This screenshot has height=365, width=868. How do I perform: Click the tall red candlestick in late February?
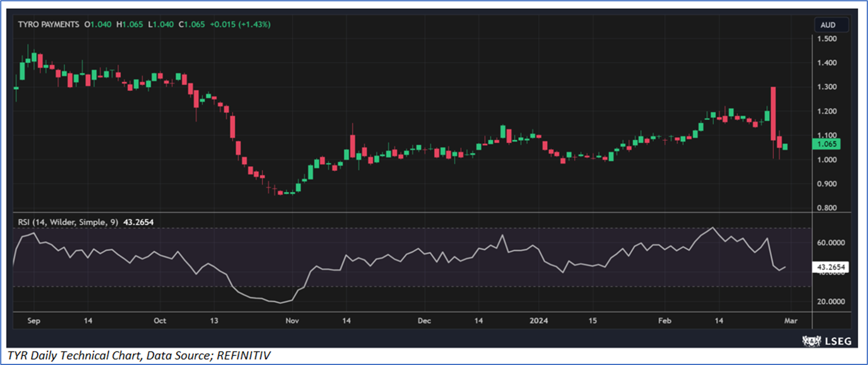773,113
